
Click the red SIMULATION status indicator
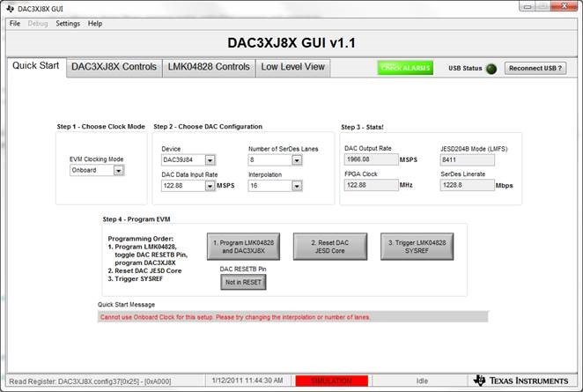tap(332, 381)
